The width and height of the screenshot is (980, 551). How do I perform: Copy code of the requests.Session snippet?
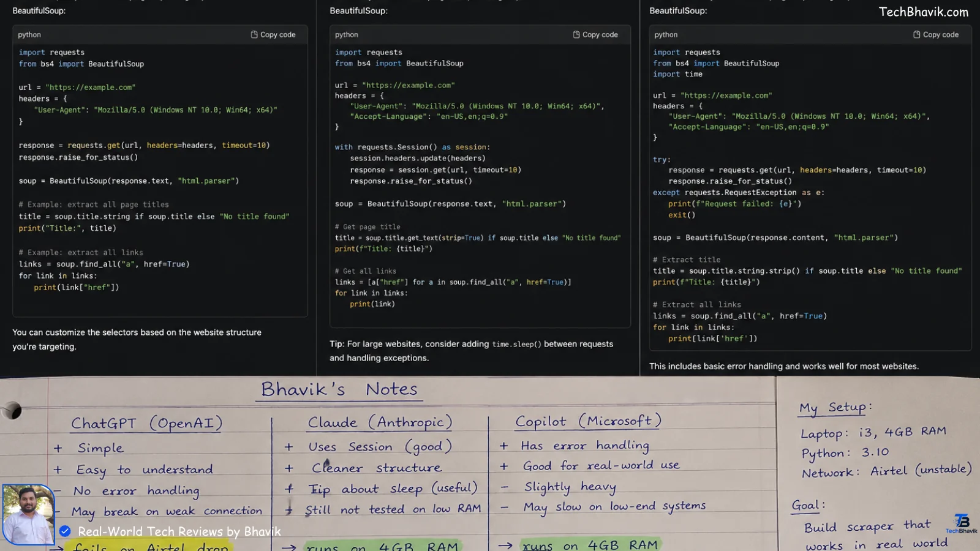[x=595, y=35]
